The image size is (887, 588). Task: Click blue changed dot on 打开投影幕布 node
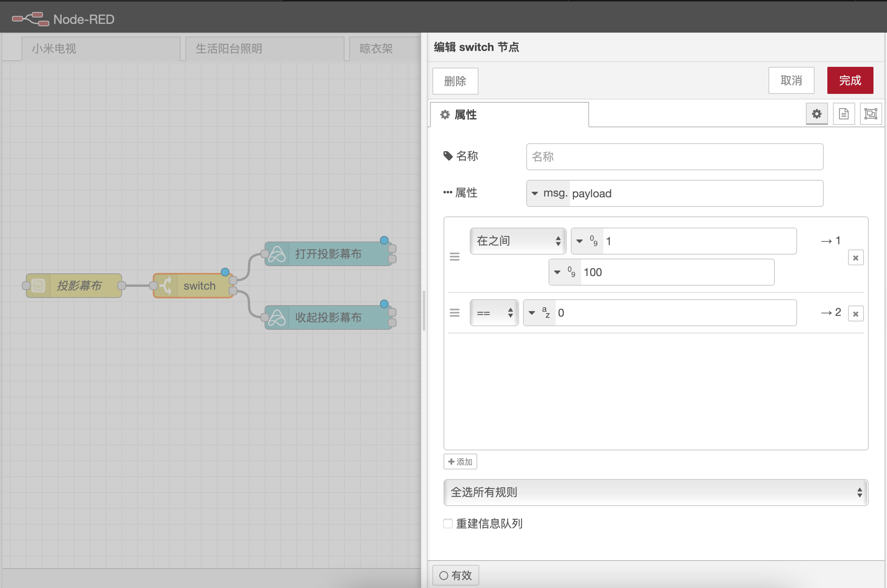click(x=384, y=240)
